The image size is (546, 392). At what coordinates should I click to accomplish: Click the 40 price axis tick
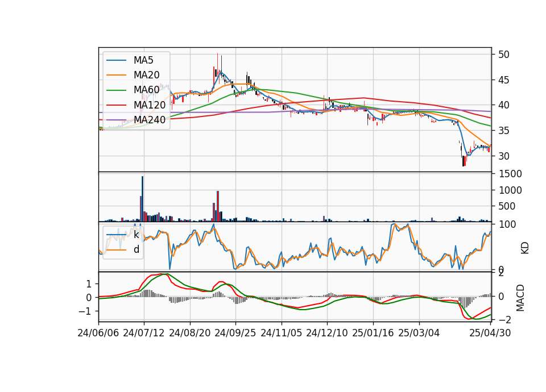pos(503,105)
